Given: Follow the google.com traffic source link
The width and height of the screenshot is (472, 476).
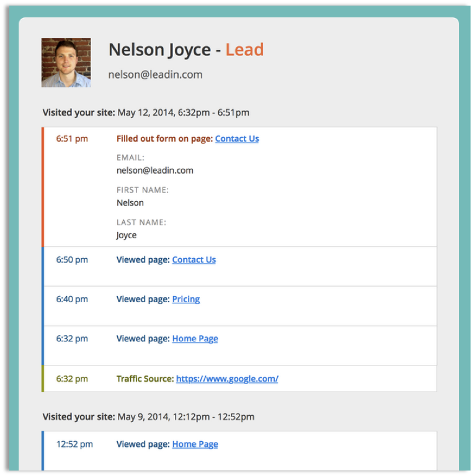Looking at the screenshot, I should tap(227, 379).
